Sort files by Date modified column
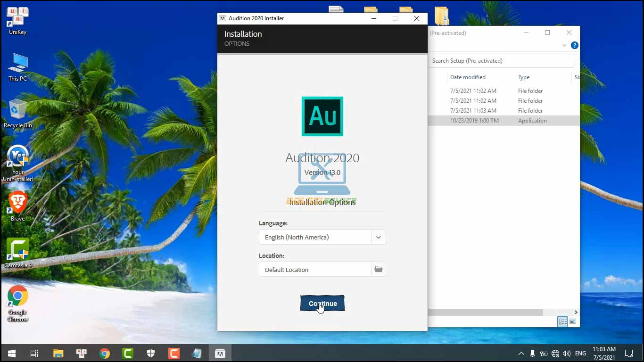This screenshot has height=362, width=644. (468, 77)
